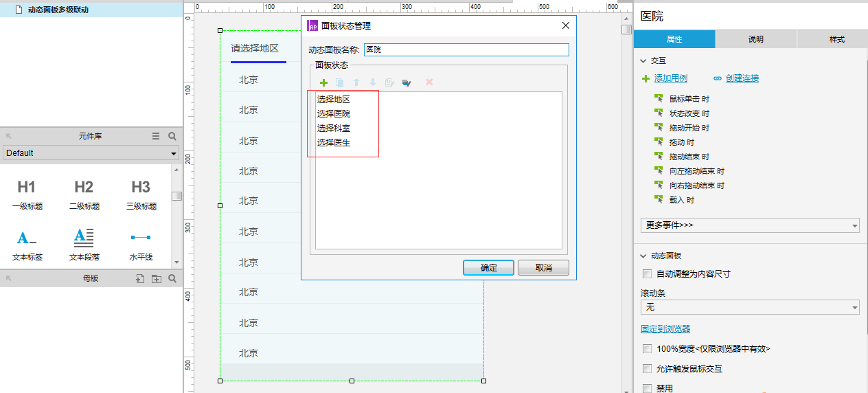Select the 拖动结束 时 event
The image size is (868, 393).
coord(689,157)
